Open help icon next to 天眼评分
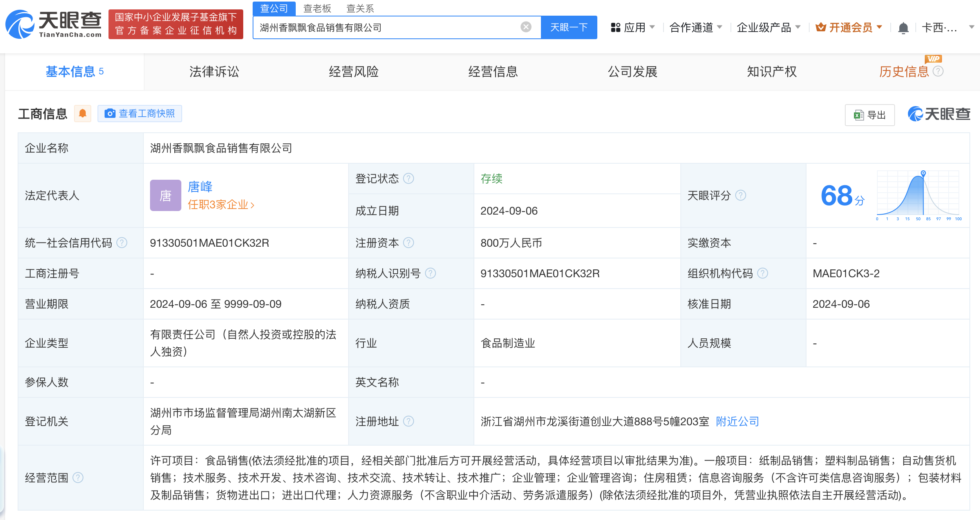The width and height of the screenshot is (980, 520). pos(741,195)
